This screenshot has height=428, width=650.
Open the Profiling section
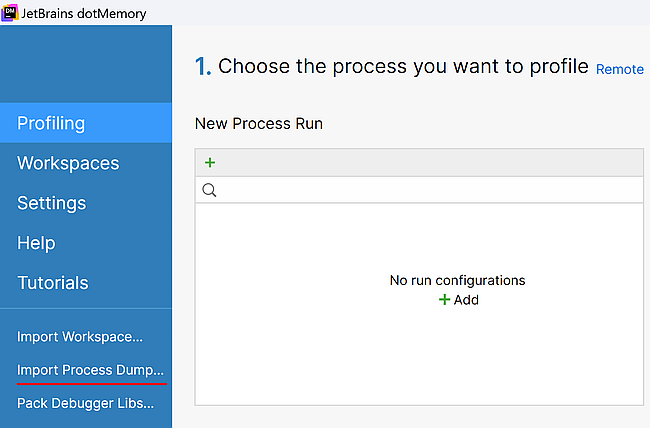86,123
